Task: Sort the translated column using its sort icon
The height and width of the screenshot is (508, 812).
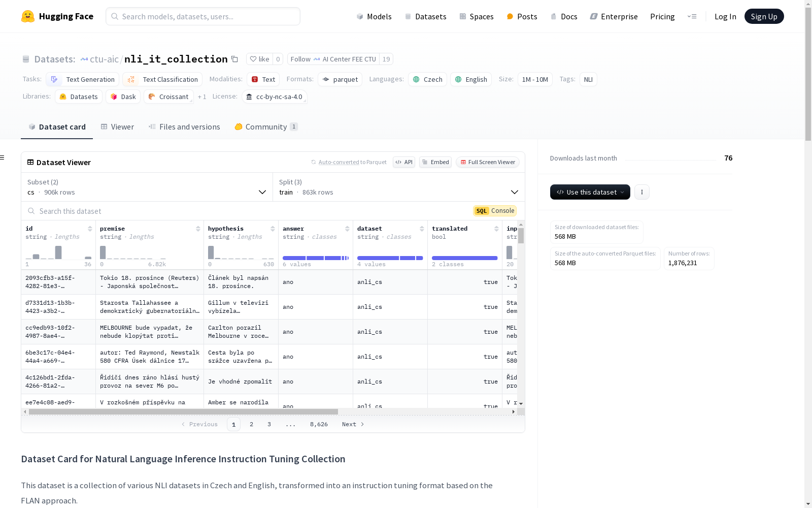Action: [x=496, y=229]
